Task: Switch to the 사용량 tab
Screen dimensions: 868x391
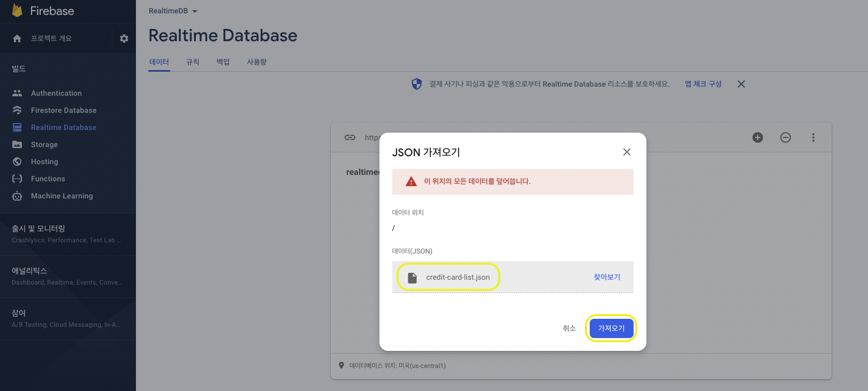Action: 257,62
